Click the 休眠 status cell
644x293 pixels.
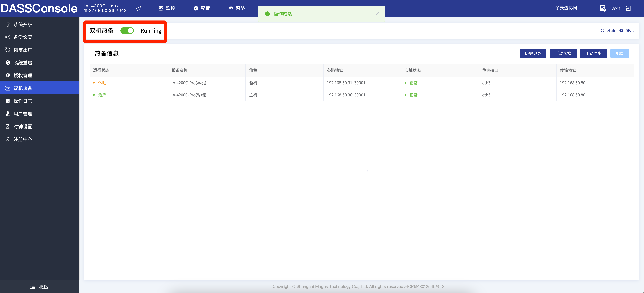tap(128, 83)
